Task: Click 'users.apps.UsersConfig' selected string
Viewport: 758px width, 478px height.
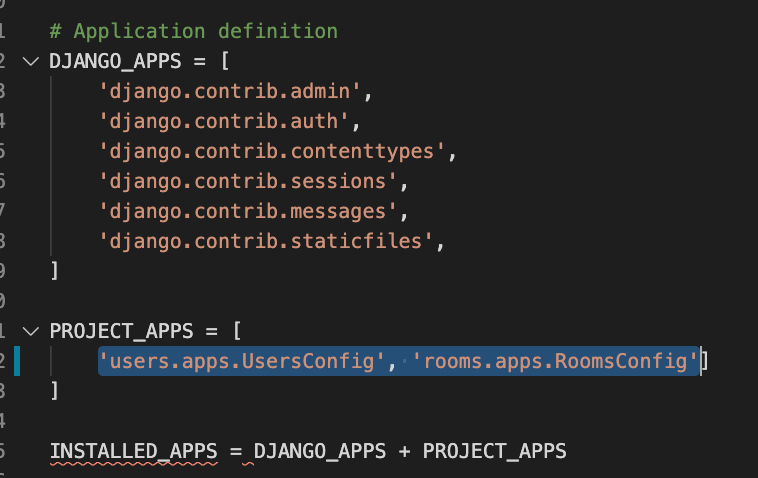Action: (242, 361)
